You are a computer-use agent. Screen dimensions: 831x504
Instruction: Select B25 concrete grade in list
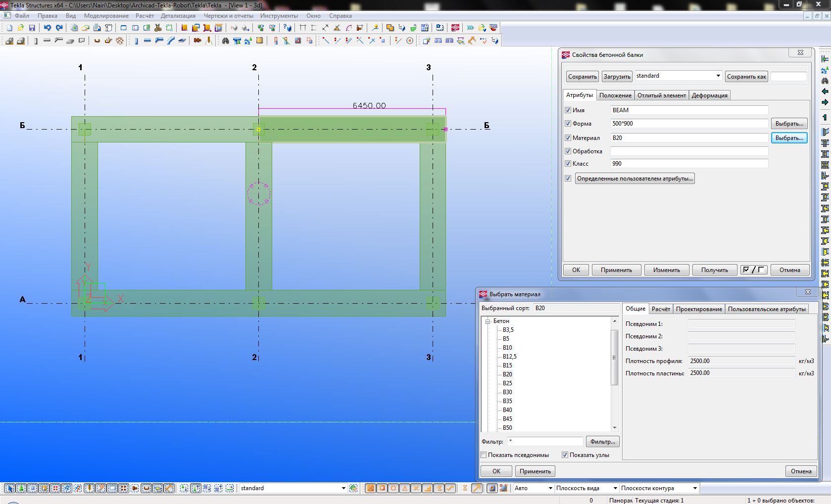tap(507, 383)
